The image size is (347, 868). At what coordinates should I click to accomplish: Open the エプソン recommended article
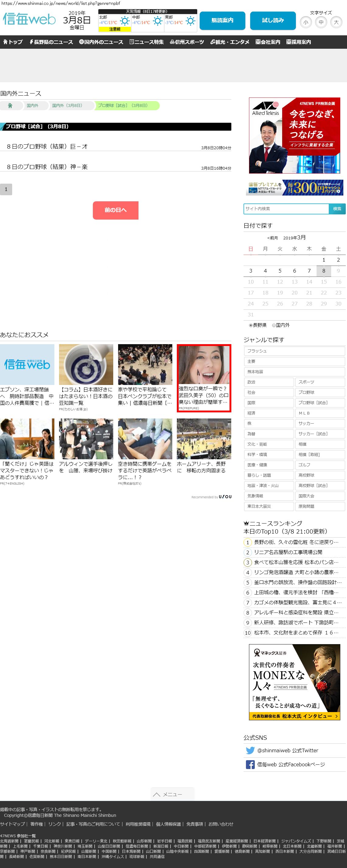(x=27, y=396)
